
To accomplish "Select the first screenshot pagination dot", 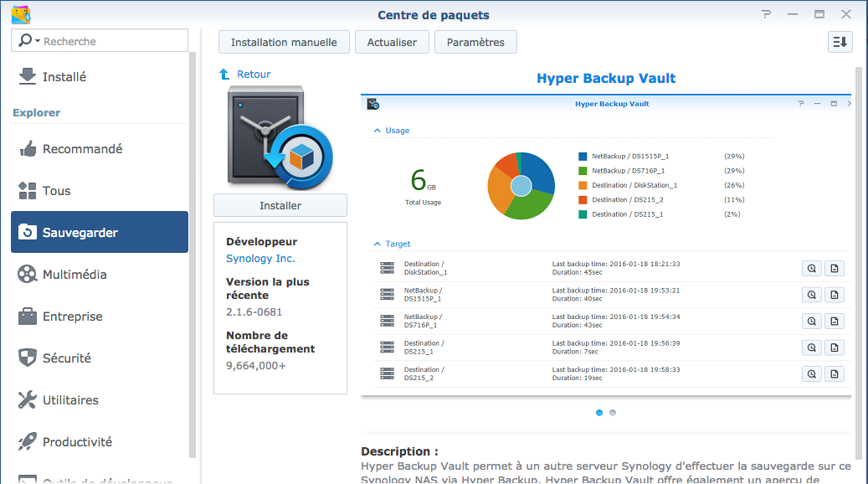I will pyautogui.click(x=599, y=413).
